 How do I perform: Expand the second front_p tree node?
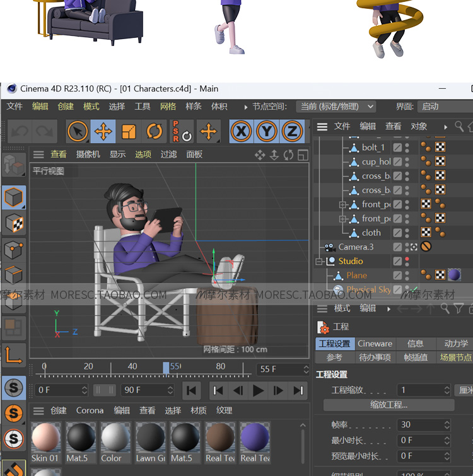pos(342,219)
